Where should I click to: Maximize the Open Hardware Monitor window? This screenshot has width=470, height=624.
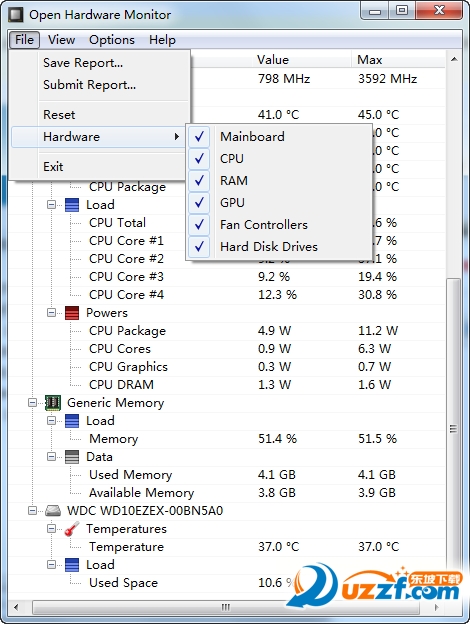point(402,11)
